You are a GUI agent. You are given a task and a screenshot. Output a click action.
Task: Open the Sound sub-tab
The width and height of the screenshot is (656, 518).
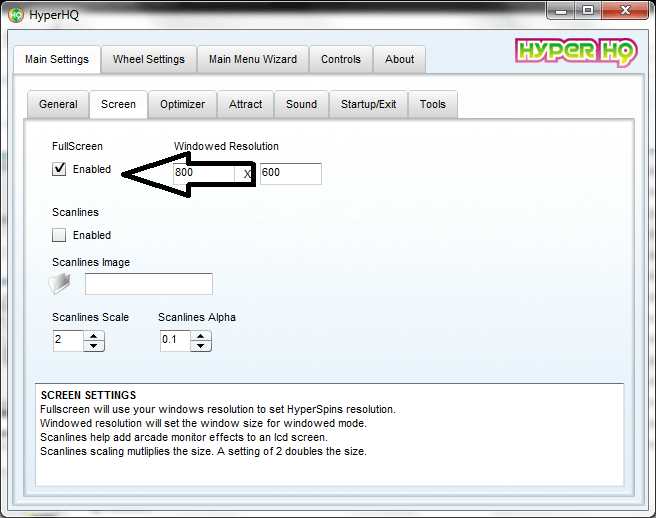[x=301, y=104]
